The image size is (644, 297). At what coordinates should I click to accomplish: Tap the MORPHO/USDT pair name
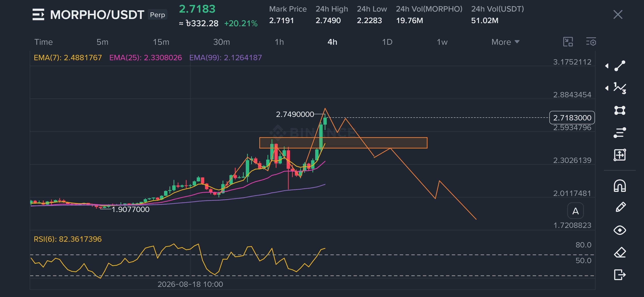97,15
